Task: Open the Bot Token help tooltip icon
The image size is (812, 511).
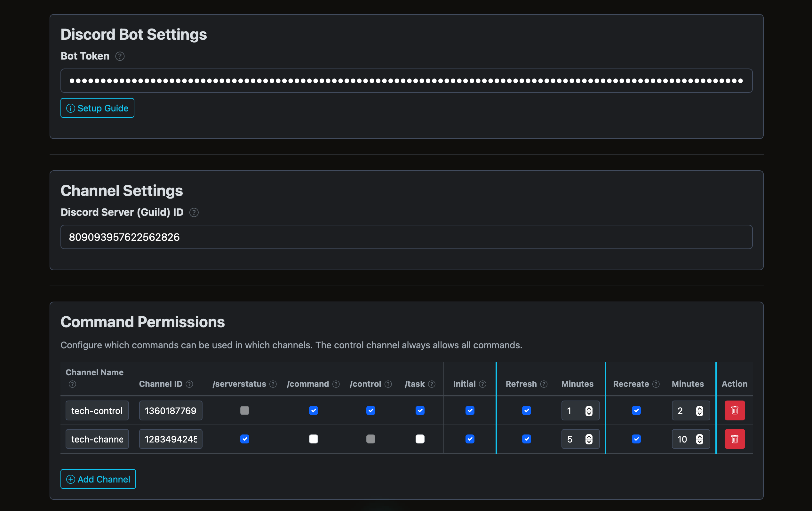Action: (x=120, y=56)
